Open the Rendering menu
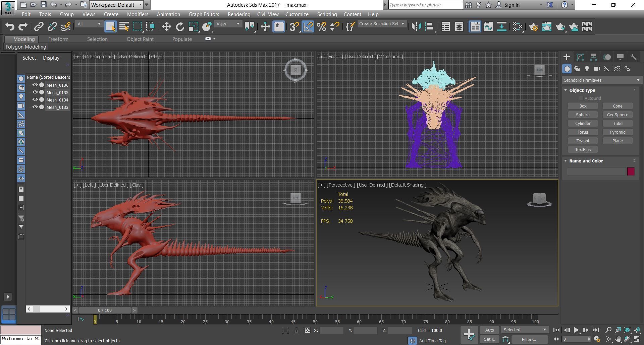 click(x=239, y=14)
